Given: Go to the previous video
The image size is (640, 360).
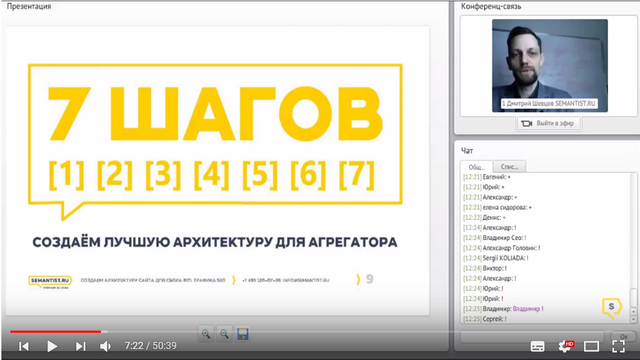Looking at the screenshot, I should point(24,346).
